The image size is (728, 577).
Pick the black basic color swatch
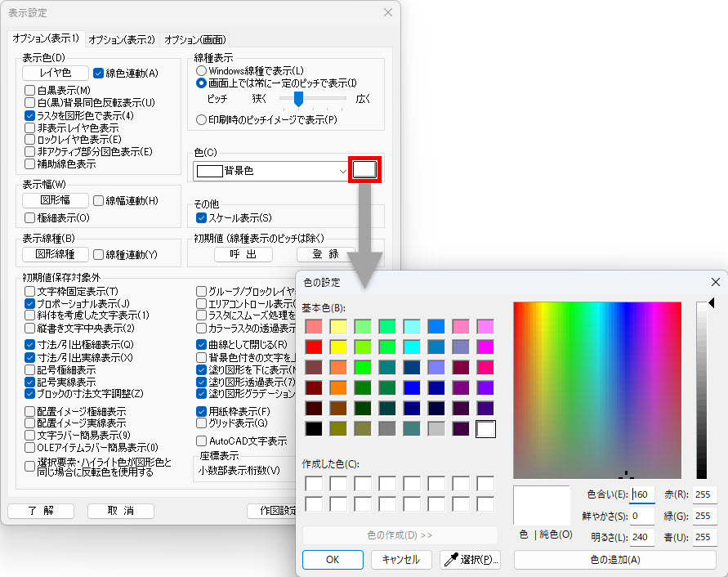tap(315, 428)
